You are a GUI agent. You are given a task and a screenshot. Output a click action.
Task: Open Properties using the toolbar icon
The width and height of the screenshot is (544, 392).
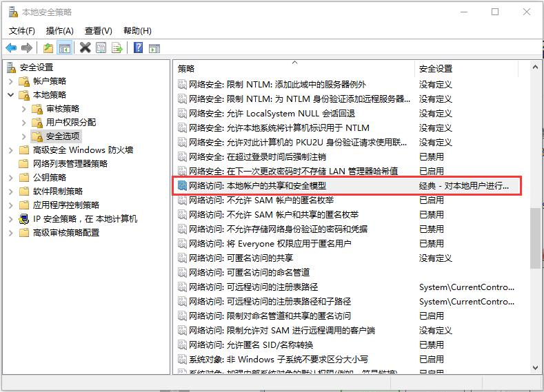pos(101,48)
